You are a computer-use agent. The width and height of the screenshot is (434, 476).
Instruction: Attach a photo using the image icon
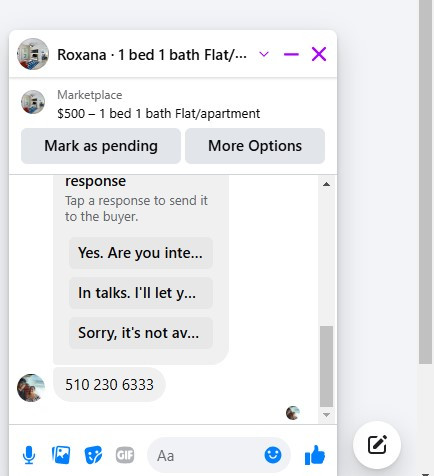61,455
